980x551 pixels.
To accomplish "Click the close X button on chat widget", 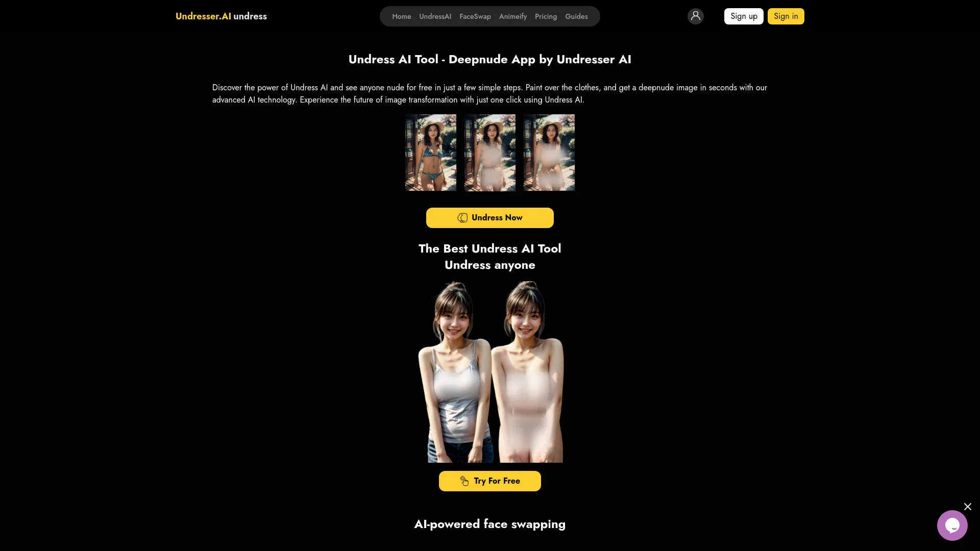I will pos(968,507).
